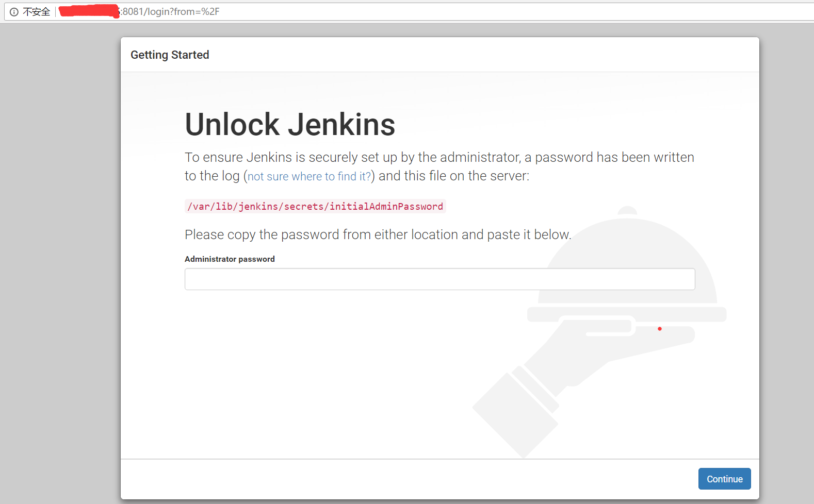Click the 'Administrator password' field label
Viewport: 814px width, 504px height.
click(230, 259)
